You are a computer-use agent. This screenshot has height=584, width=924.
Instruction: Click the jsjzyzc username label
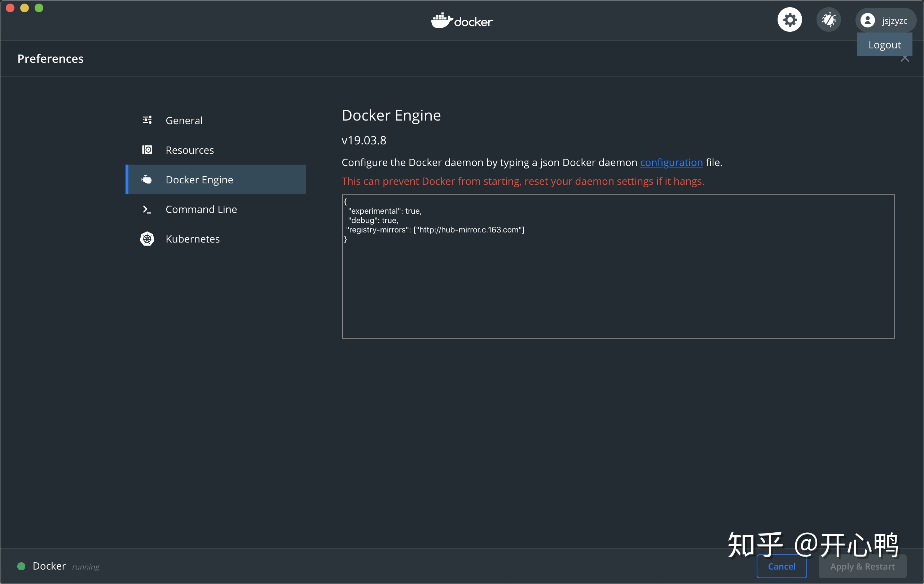click(894, 21)
